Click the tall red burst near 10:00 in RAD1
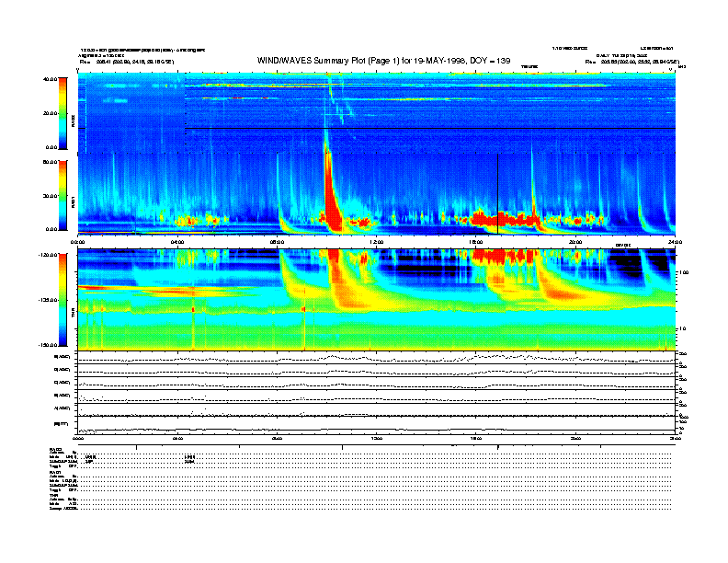This screenshot has height=563, width=728. 331,195
